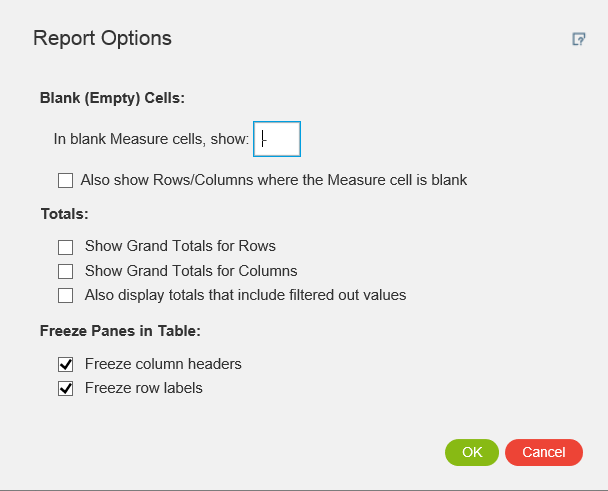The image size is (608, 491).
Task: Click the "In blank Measure cells, show:" label
Action: 151,140
